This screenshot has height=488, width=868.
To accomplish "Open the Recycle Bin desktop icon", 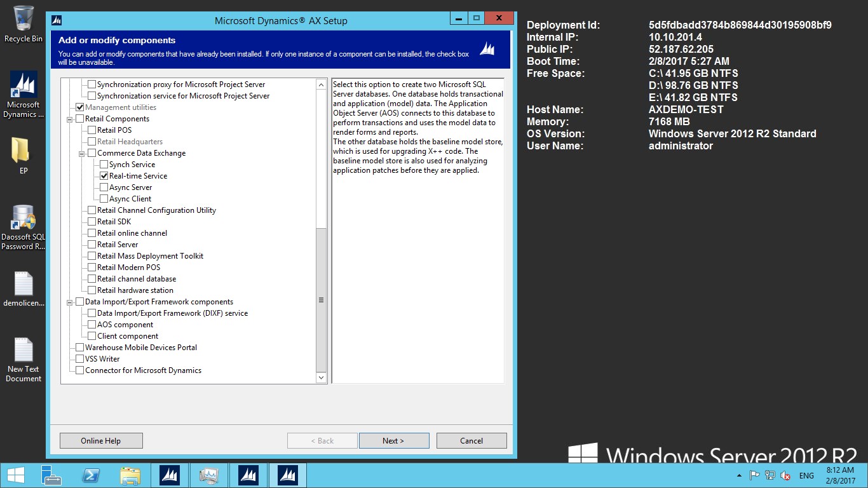I will 24,19.
